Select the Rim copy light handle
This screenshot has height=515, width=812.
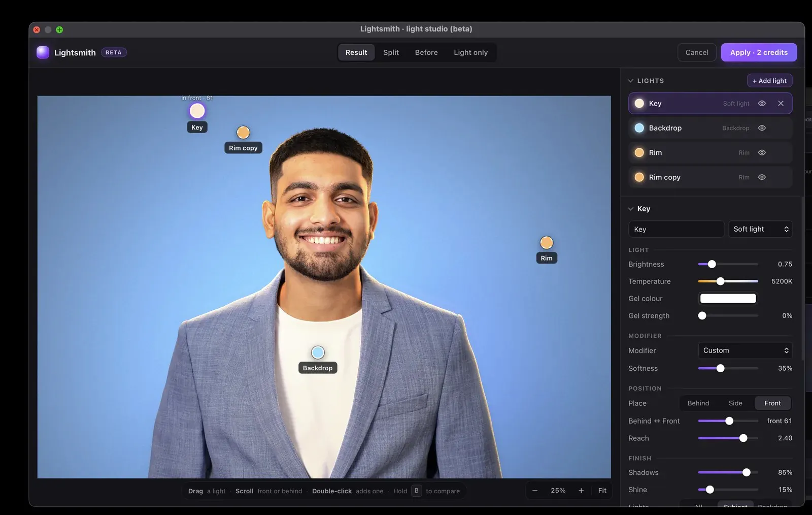[x=243, y=133]
